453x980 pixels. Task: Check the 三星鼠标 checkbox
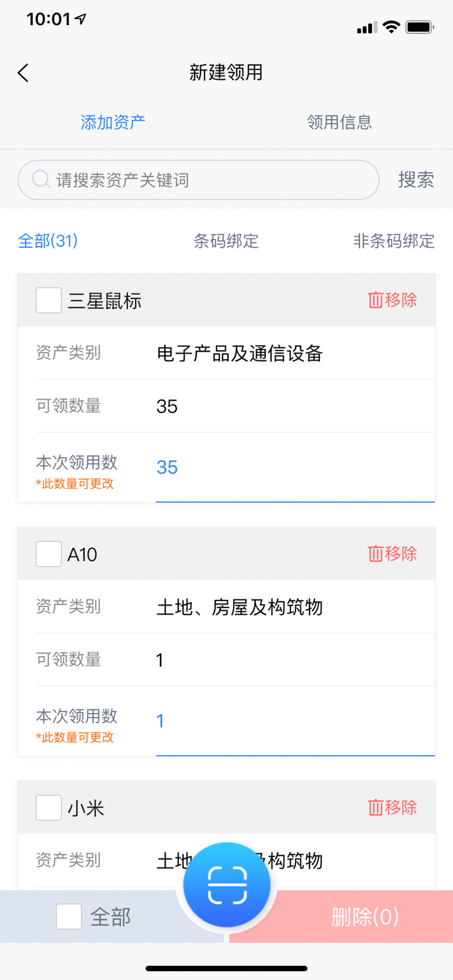coord(49,300)
